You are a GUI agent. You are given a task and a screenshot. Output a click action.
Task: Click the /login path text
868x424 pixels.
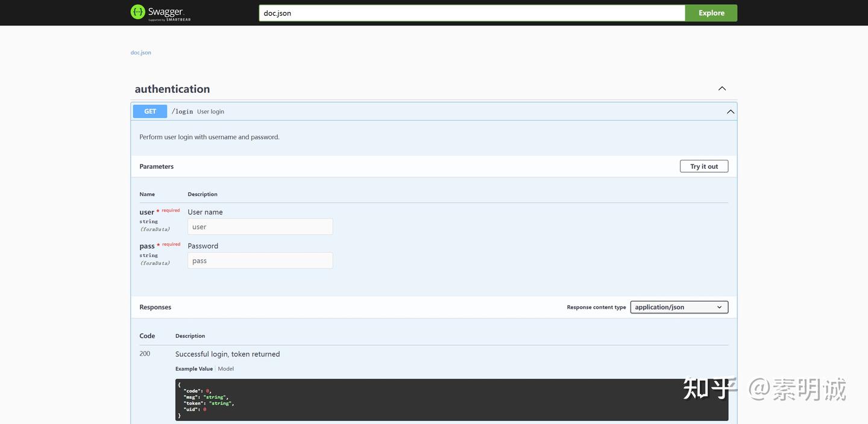(183, 112)
